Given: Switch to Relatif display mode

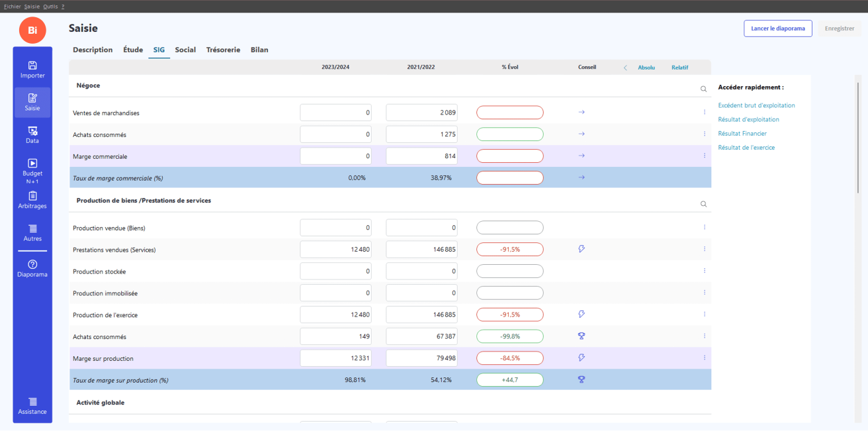Looking at the screenshot, I should click(679, 68).
